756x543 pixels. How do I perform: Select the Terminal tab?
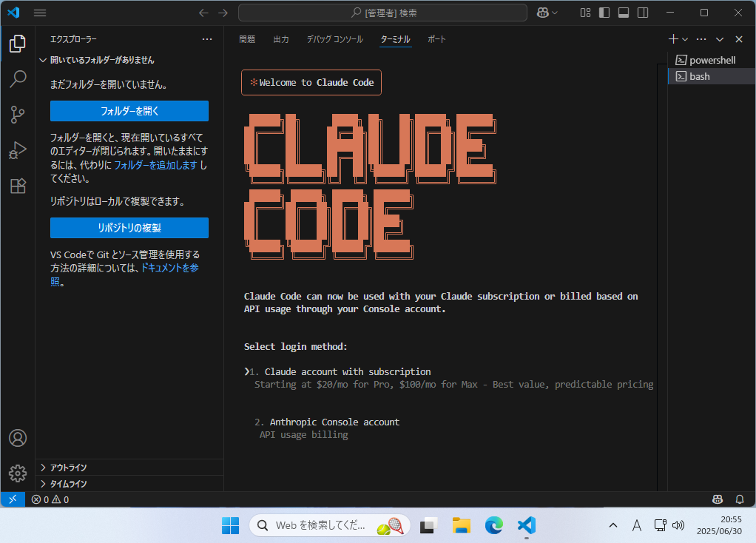[395, 39]
